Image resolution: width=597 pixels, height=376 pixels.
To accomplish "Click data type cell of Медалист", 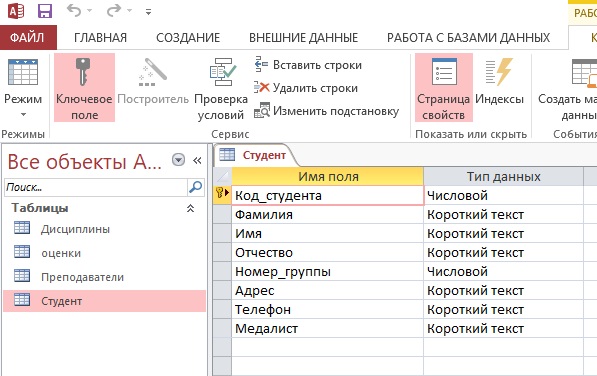I will point(503,328).
